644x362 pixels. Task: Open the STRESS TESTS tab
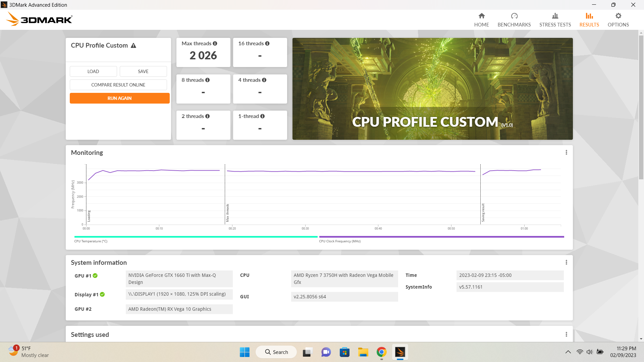555,20
